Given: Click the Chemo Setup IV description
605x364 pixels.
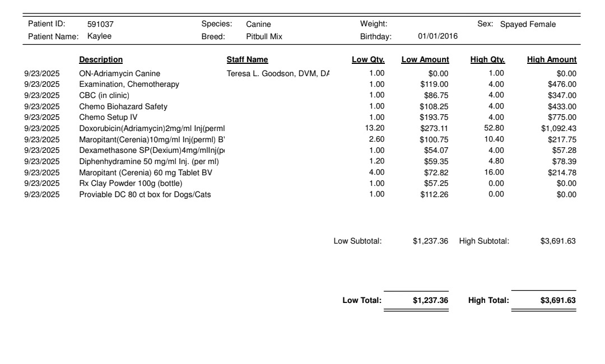Looking at the screenshot, I should pyautogui.click(x=108, y=118).
